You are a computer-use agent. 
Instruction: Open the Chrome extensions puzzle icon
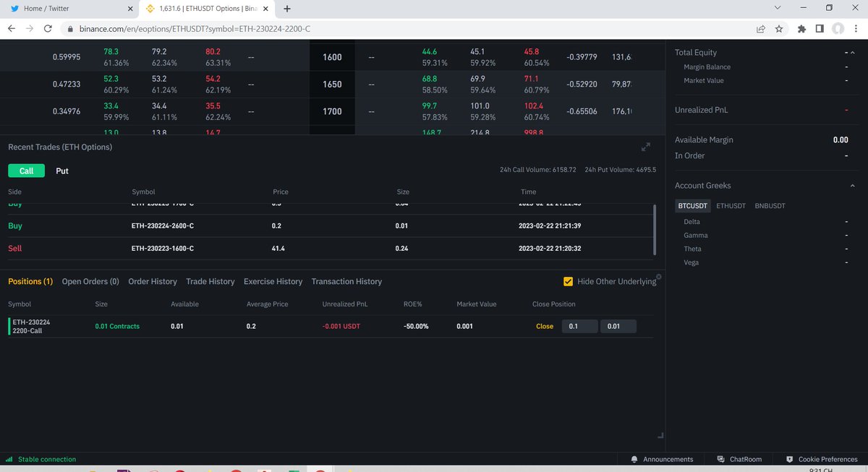tap(801, 29)
